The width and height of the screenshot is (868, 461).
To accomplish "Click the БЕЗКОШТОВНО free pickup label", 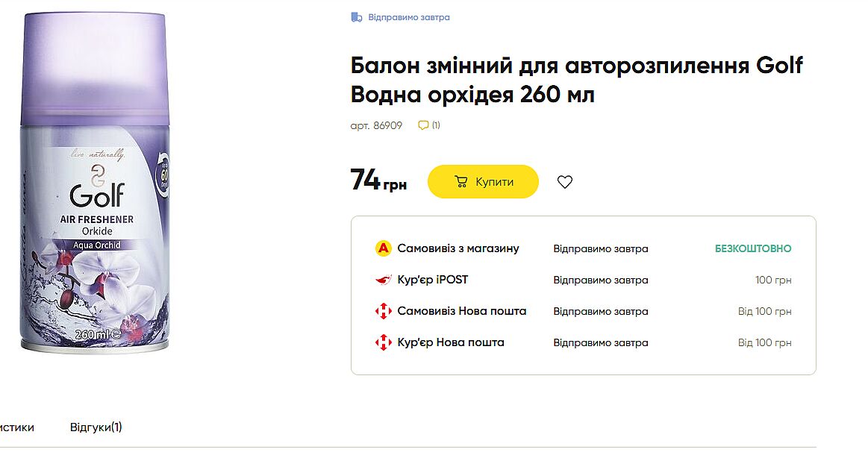I will [x=752, y=248].
